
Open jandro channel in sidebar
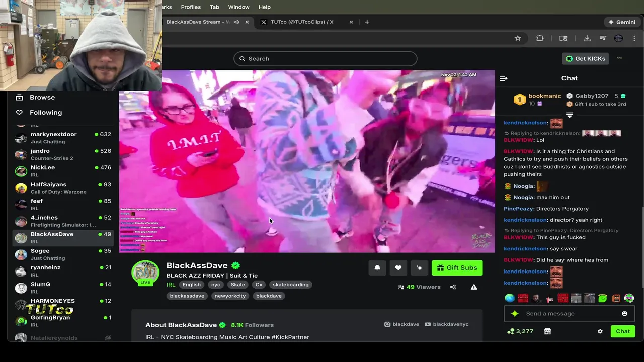click(x=63, y=154)
